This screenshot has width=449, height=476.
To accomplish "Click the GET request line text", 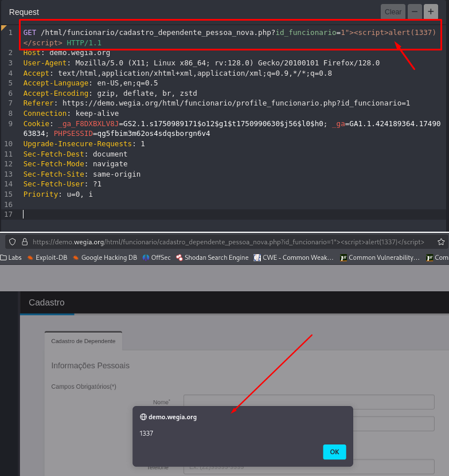I will coord(229,38).
